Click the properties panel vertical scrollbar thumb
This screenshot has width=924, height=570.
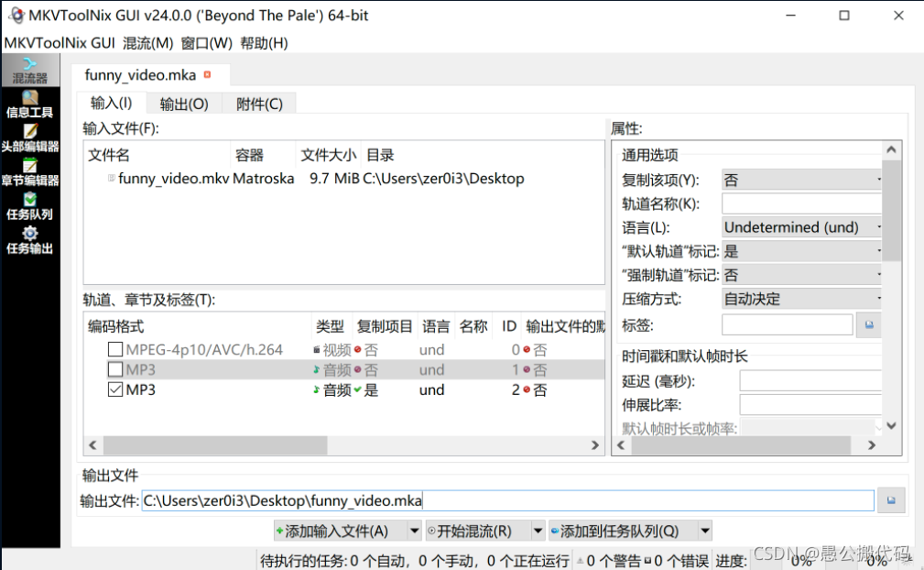point(891,210)
